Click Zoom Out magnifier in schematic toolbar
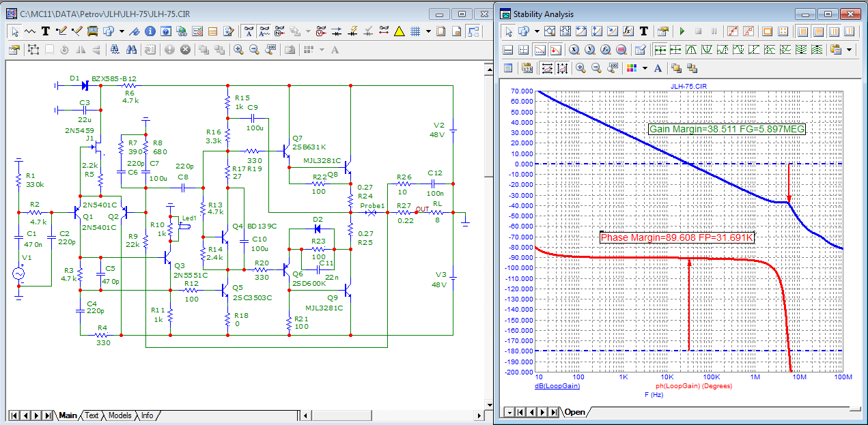The width and height of the screenshot is (868, 425). (254, 50)
